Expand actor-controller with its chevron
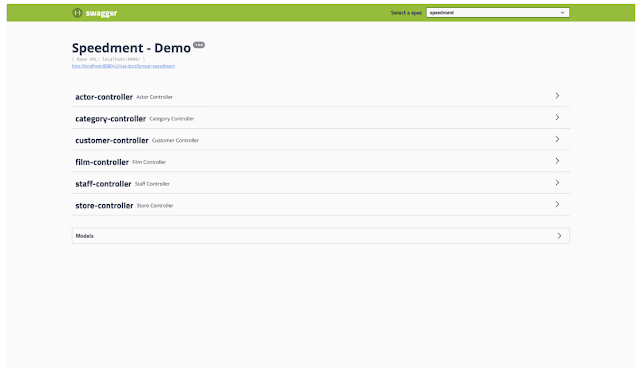Screen dimensions: 640x372 click(557, 96)
